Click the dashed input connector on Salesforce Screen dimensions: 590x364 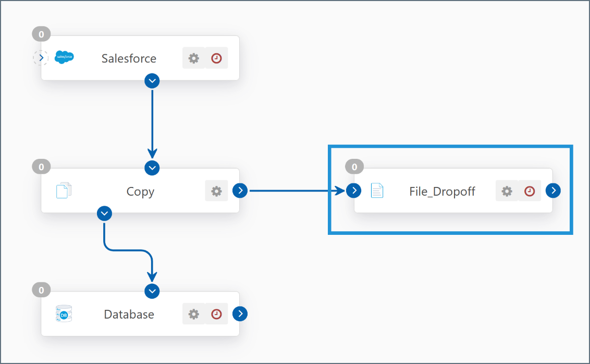click(x=41, y=58)
